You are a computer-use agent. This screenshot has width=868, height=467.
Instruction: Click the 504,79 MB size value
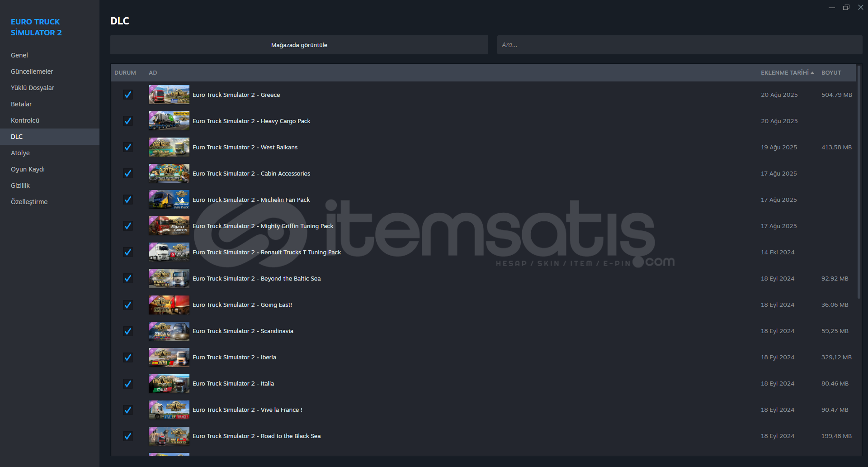tap(837, 95)
